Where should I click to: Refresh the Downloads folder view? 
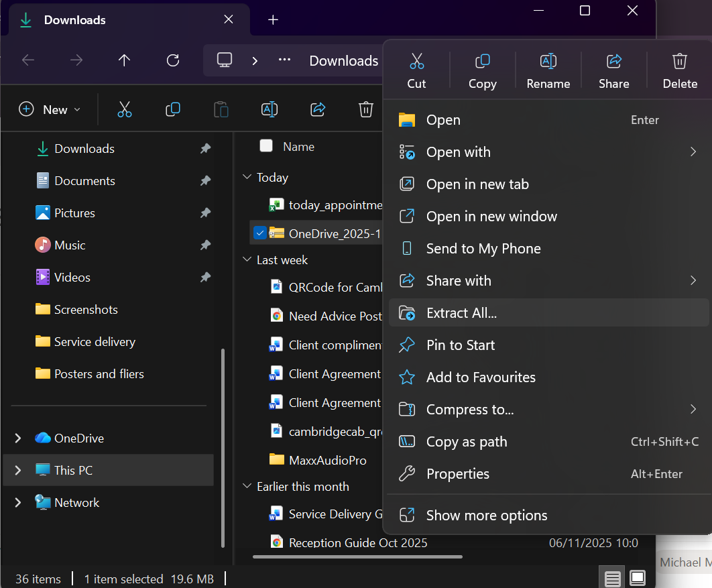[x=173, y=60]
